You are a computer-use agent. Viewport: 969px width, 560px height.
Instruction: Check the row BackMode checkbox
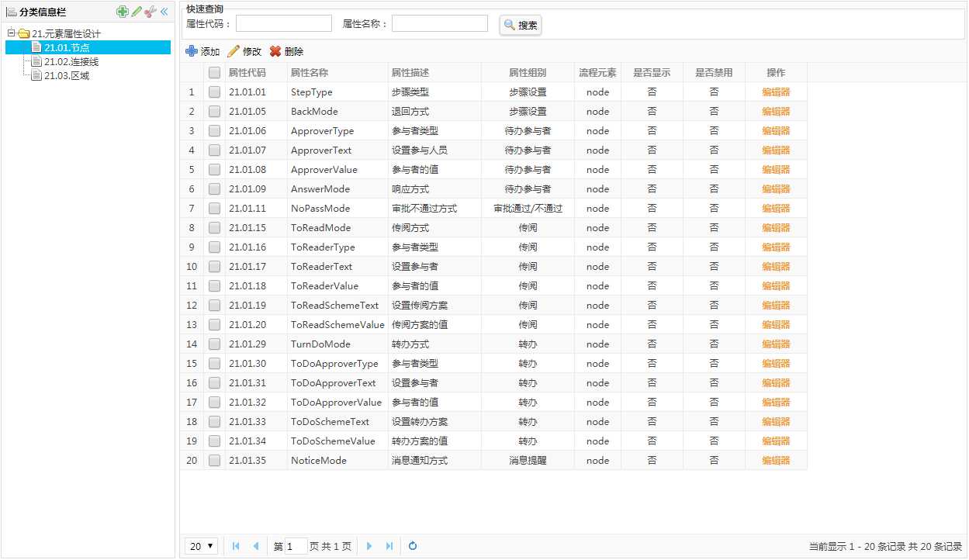click(215, 112)
